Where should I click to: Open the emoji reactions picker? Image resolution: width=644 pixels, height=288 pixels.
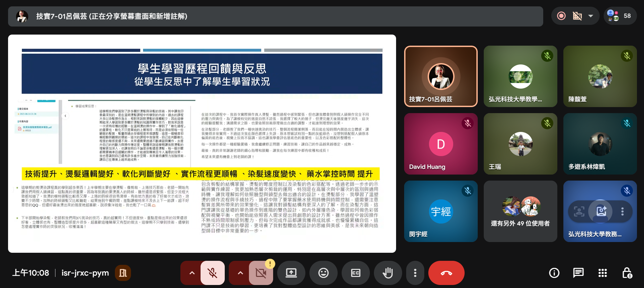pyautogui.click(x=323, y=273)
